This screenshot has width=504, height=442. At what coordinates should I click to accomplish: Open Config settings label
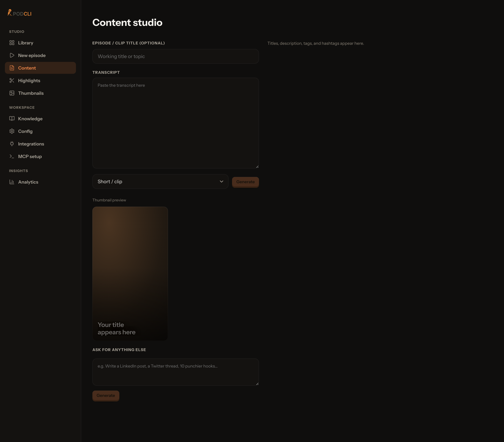pyautogui.click(x=25, y=131)
